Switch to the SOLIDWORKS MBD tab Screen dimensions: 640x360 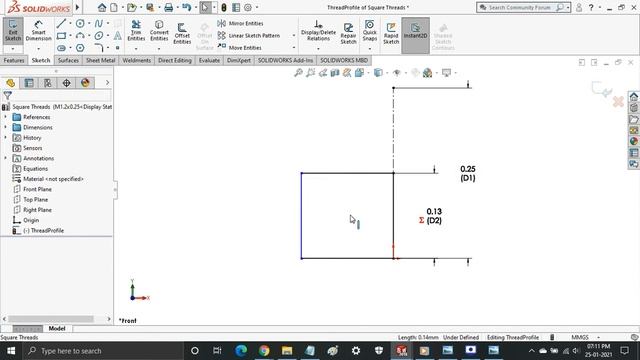(344, 60)
